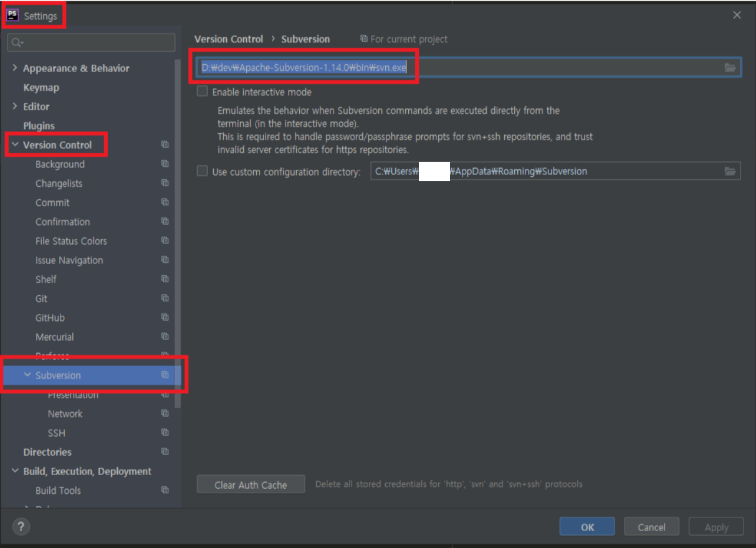Image resolution: width=756 pixels, height=548 pixels.
Task: Select Background under Version Control
Action: pyautogui.click(x=60, y=164)
